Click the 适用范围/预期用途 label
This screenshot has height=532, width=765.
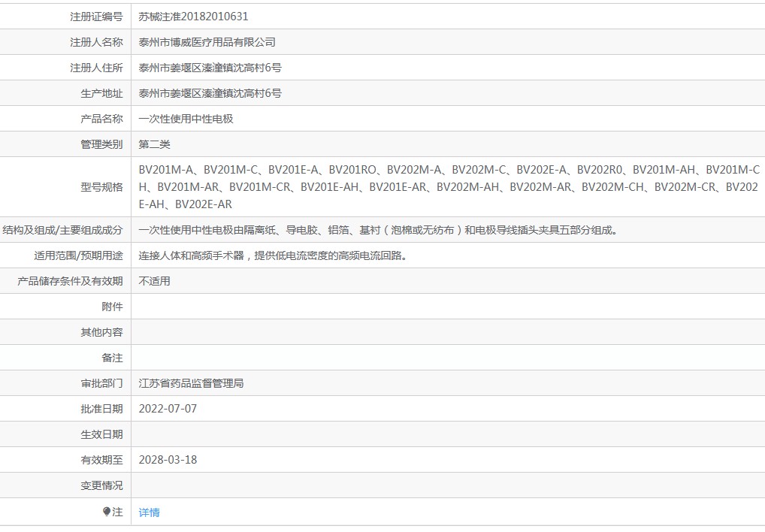tap(78, 255)
